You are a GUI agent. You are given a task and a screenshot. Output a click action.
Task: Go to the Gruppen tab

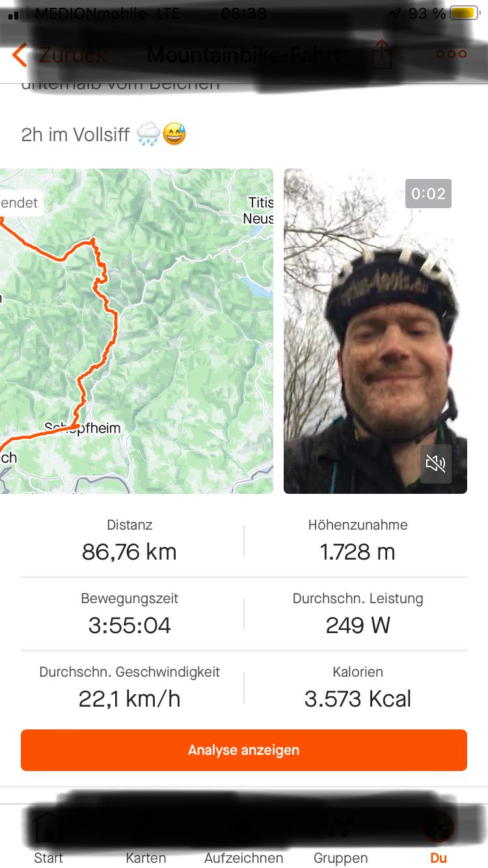pos(340,839)
